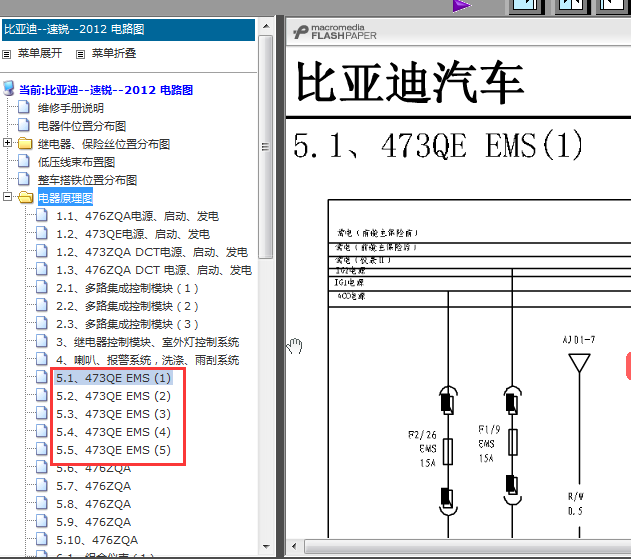Click the 比亚迪--速锐--2012 电路图 blue title bar
Screen dimensions: 631x559
[x=128, y=29]
